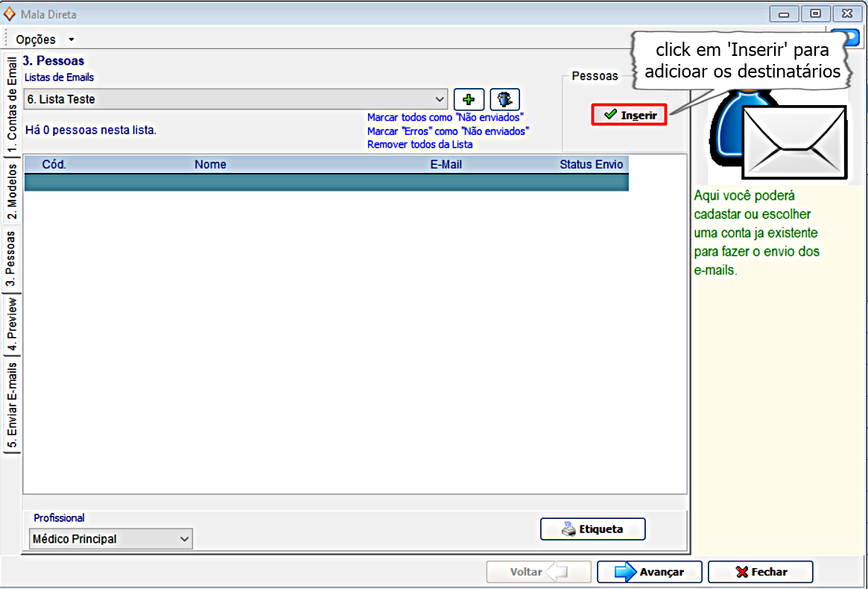868x589 pixels.
Task: Click Avançar with the blue arrow
Action: click(649, 572)
